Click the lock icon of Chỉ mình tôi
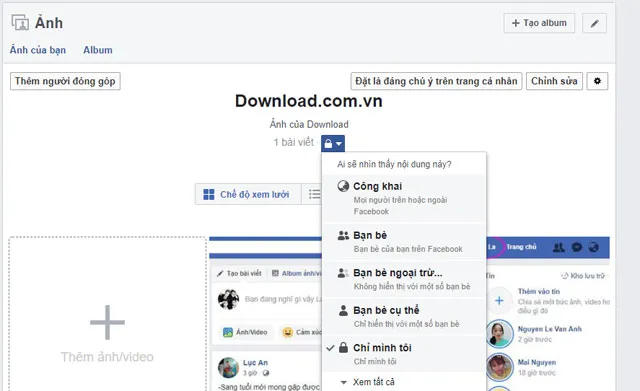Screen dimensions: 640x391 (344, 347)
